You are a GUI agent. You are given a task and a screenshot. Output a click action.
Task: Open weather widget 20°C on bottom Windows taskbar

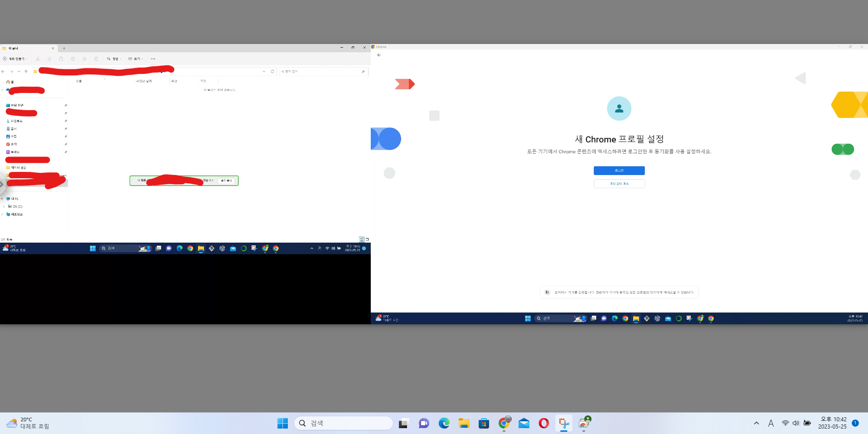coord(28,423)
